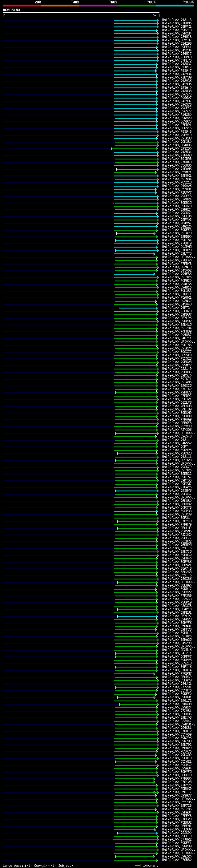
Task: Click the cyan ~100% identity color bar
Action: tap(175, 6)
